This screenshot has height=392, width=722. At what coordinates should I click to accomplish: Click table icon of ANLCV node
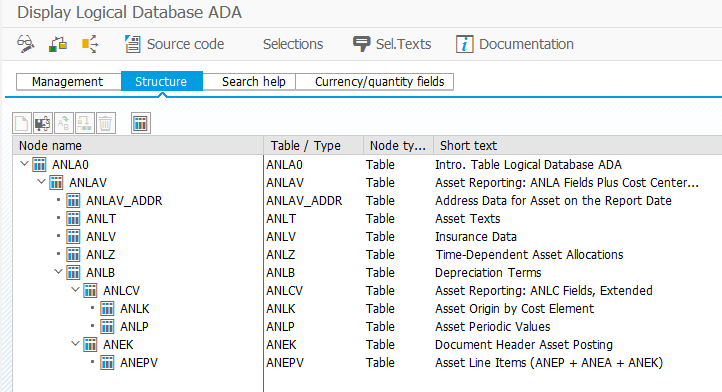[90, 291]
